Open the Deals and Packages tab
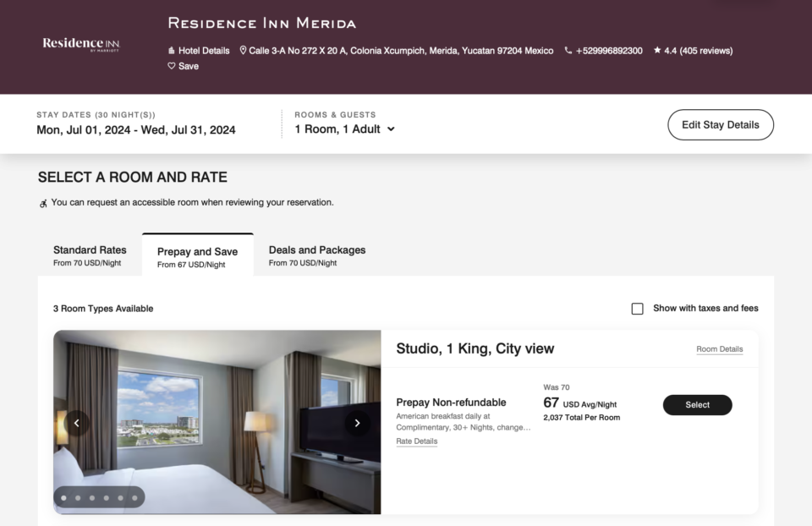This screenshot has height=526, width=812. (x=316, y=255)
